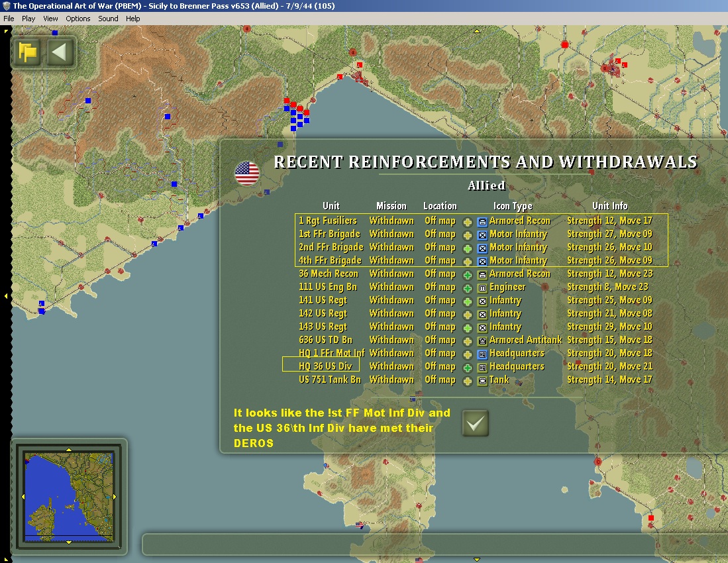Image resolution: width=728 pixels, height=563 pixels.
Task: Click the Engineer unit symbol for 111 US Eng Bn
Action: click(482, 288)
